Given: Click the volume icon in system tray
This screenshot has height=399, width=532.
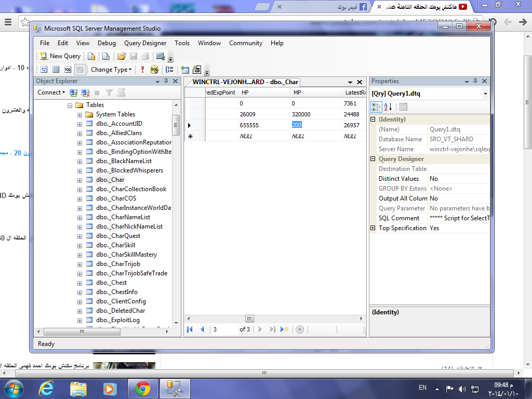Looking at the screenshot, I should (x=462, y=389).
